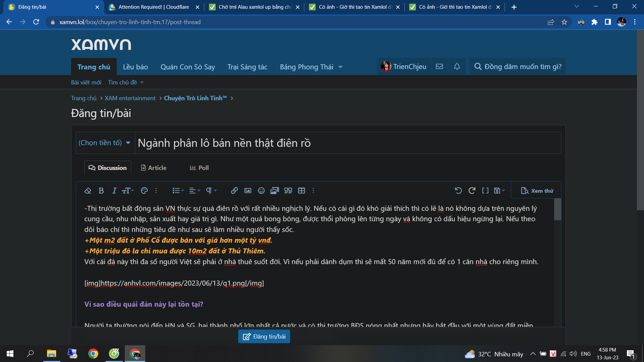The image size is (644, 362).
Task: Open the smilies emoji picker
Action: click(261, 191)
